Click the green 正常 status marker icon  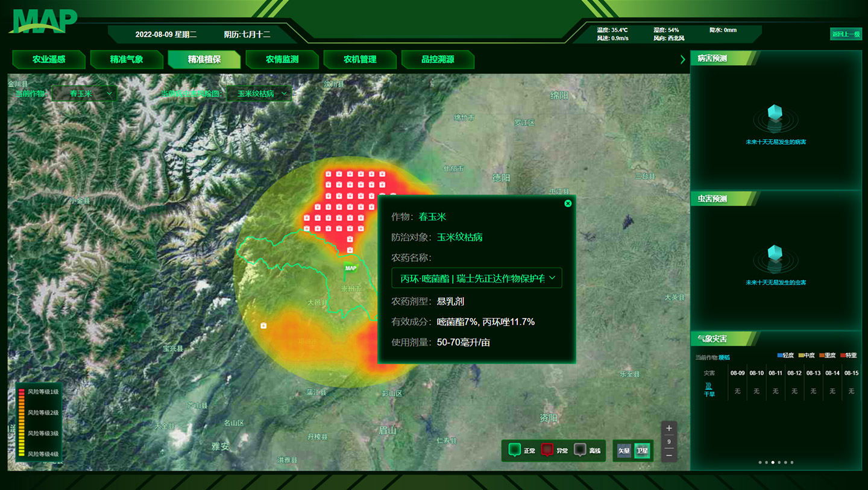[514, 450]
